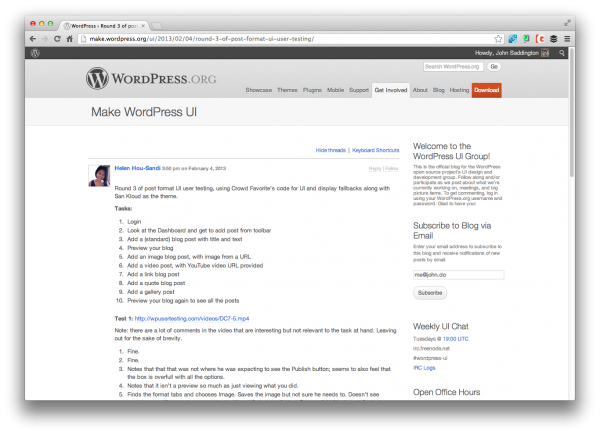Open the Hosting nav item
This screenshot has width=600, height=435.
pyautogui.click(x=459, y=90)
